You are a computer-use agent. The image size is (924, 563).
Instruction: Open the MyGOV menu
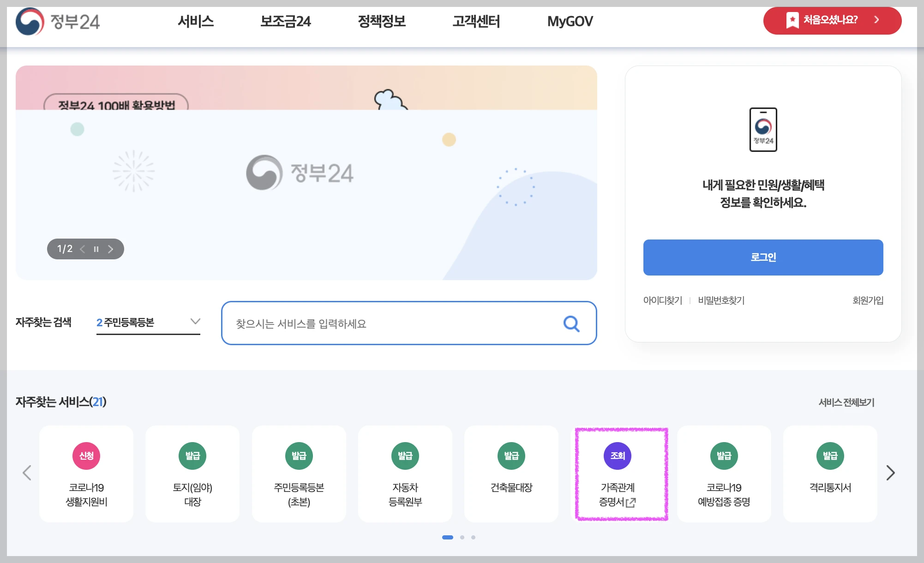[x=570, y=21]
